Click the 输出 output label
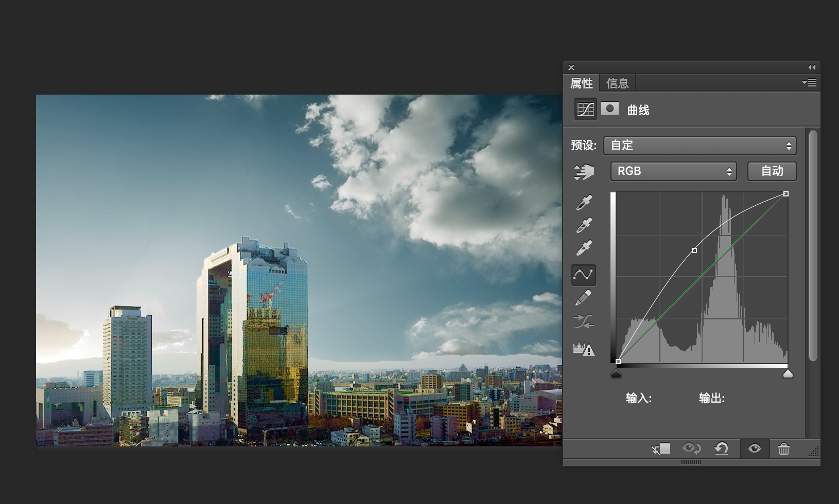839x504 pixels. [712, 398]
